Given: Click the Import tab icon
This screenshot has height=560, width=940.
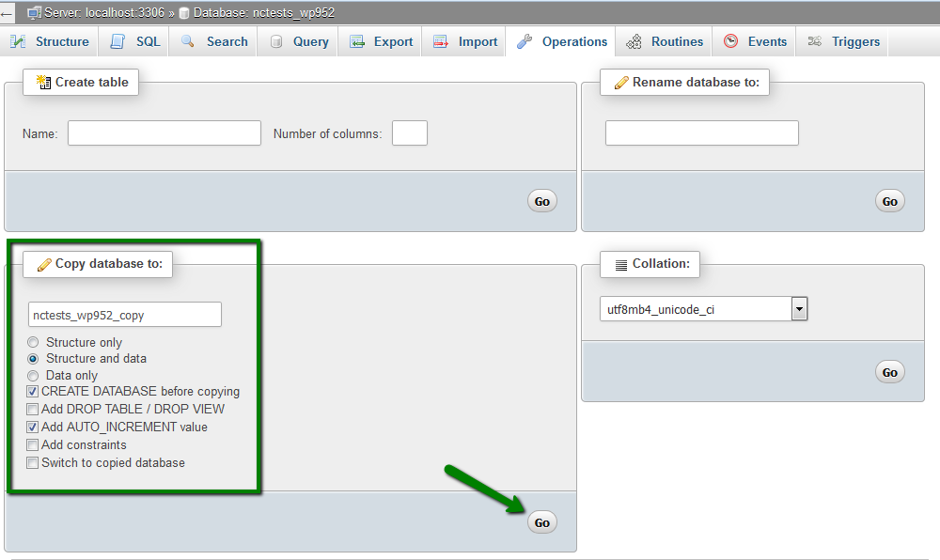Looking at the screenshot, I should pyautogui.click(x=441, y=41).
